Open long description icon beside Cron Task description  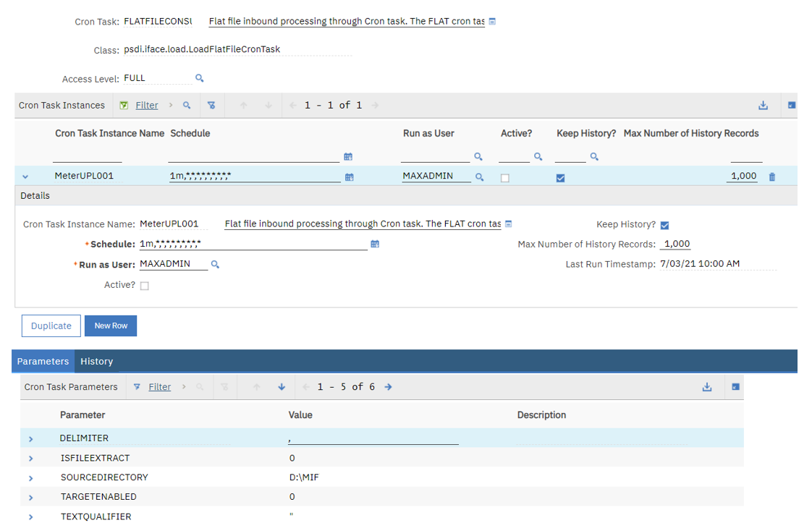[x=492, y=21]
